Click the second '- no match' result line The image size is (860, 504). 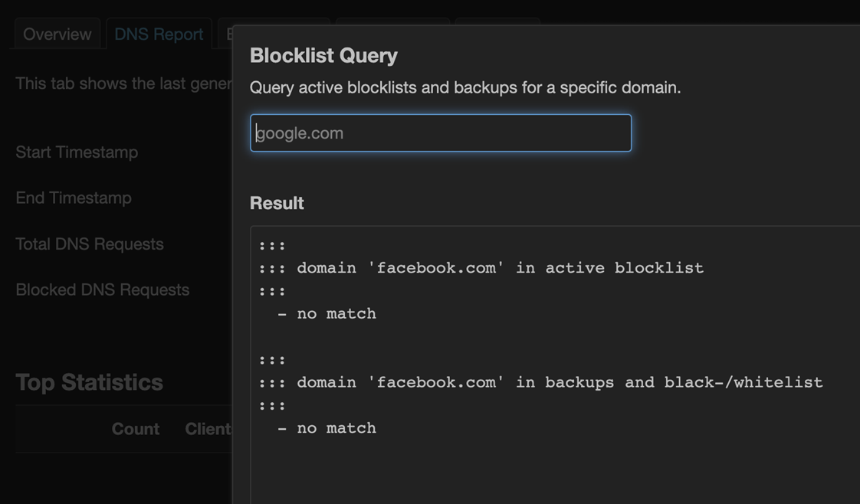click(x=327, y=428)
